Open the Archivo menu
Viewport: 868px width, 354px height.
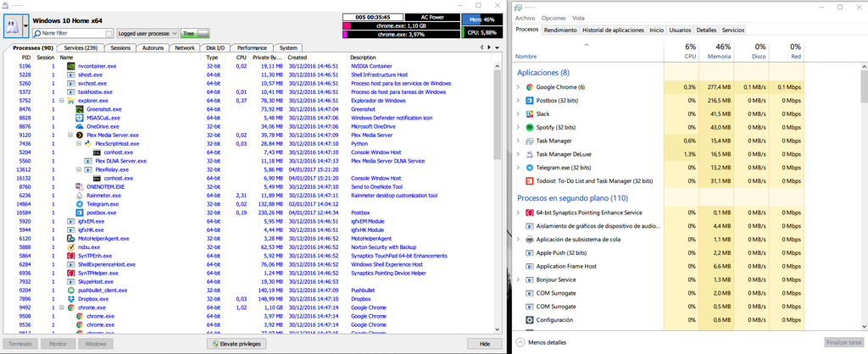click(x=526, y=19)
